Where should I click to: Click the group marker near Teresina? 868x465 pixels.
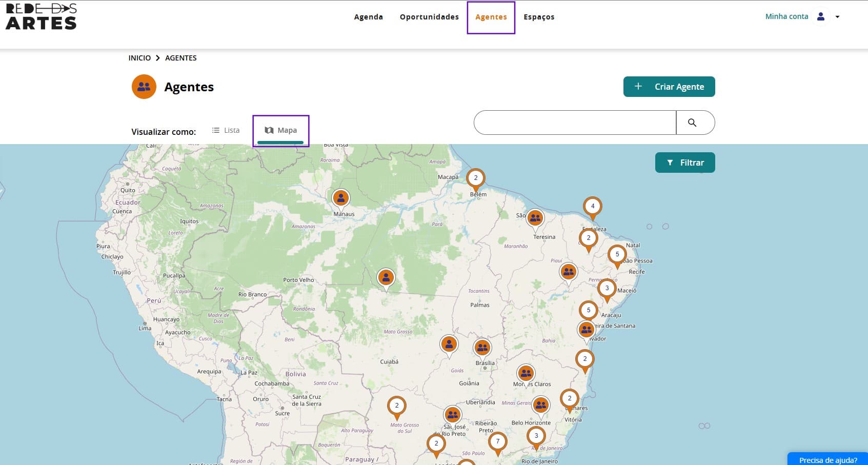[x=535, y=218]
